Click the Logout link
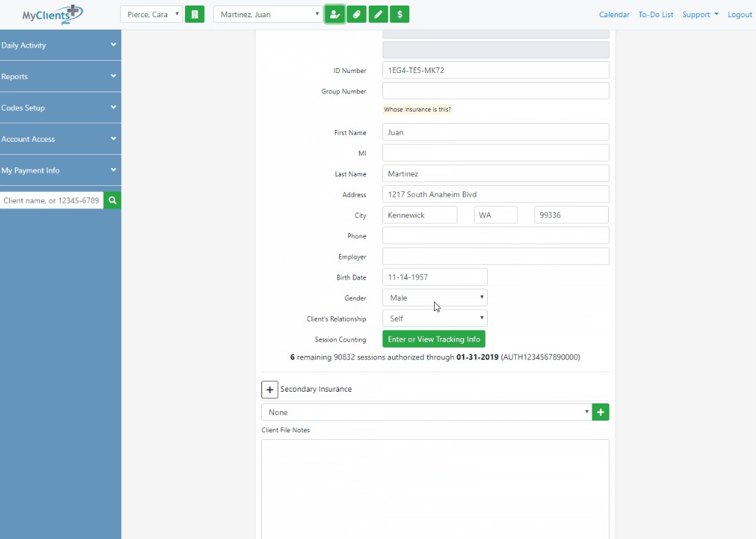 (x=739, y=14)
